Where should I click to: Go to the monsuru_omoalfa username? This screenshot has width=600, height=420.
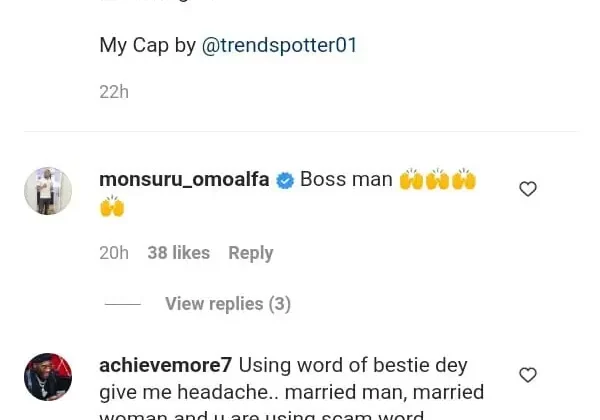[184, 180]
